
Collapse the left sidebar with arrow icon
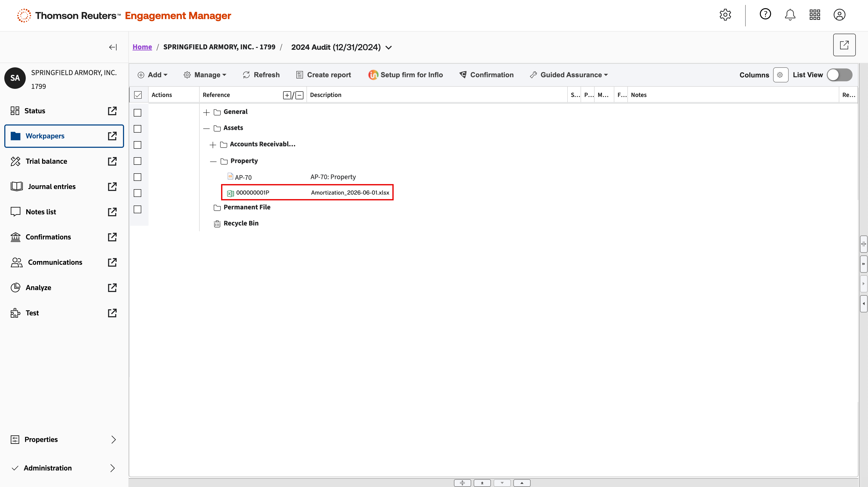113,47
